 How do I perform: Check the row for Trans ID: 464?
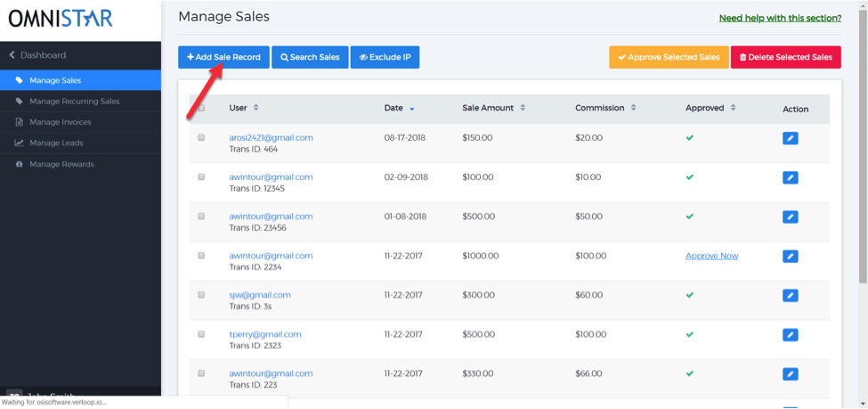pyautogui.click(x=201, y=137)
